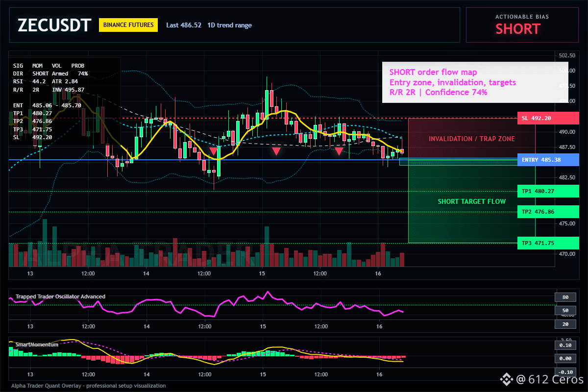Open the ACTIONABLE BIAS SHORT box
Screen dimensions: 588x392
click(x=522, y=25)
